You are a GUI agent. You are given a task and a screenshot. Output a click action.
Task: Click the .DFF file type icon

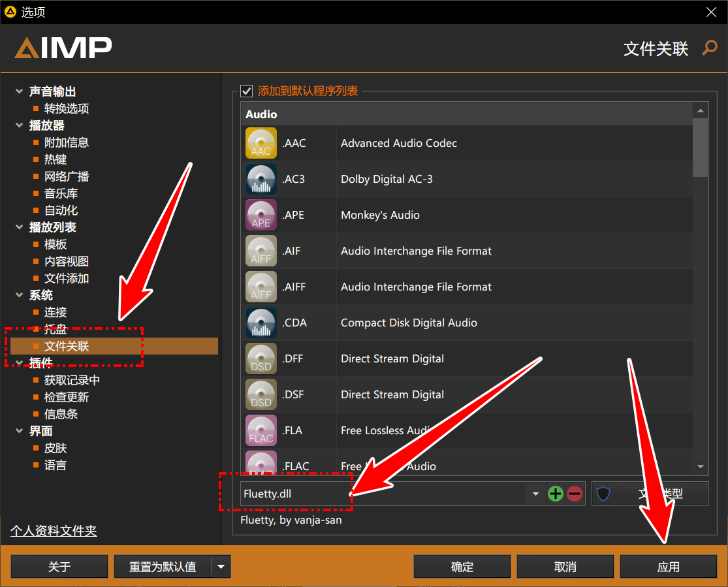point(261,358)
